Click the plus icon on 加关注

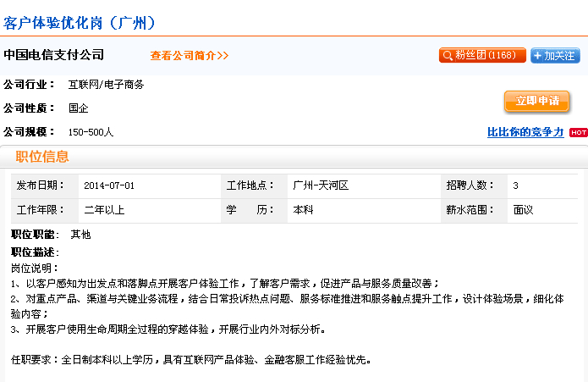[538, 56]
